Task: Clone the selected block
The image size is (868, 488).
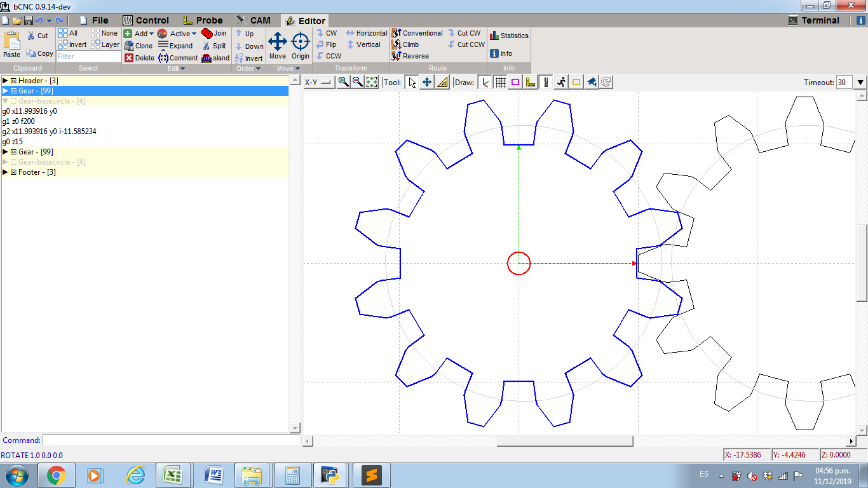Action: 138,46
